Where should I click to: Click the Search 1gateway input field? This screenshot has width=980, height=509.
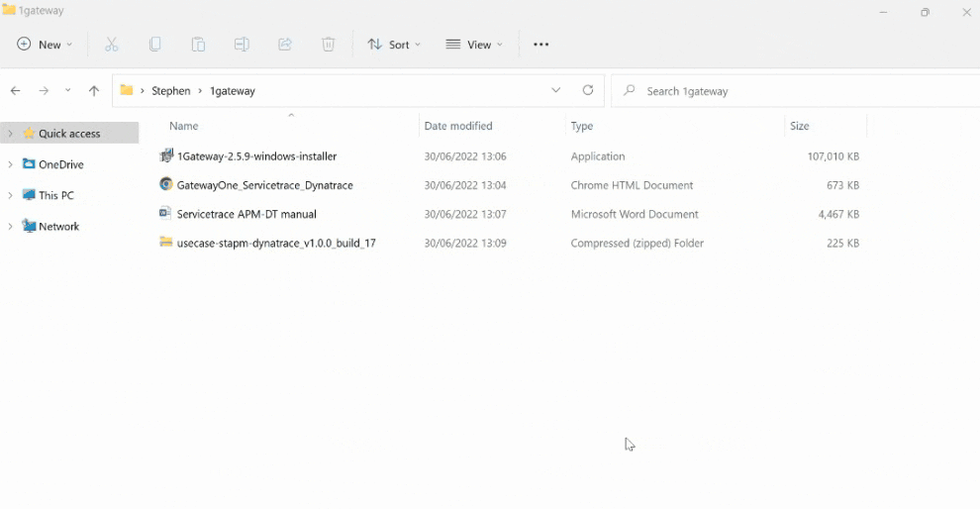[x=795, y=91]
